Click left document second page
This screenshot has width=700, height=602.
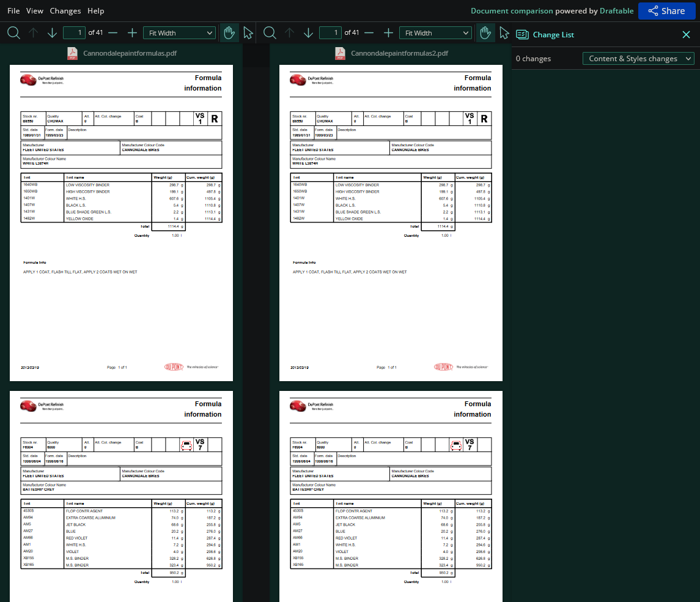pyautogui.click(x=122, y=497)
